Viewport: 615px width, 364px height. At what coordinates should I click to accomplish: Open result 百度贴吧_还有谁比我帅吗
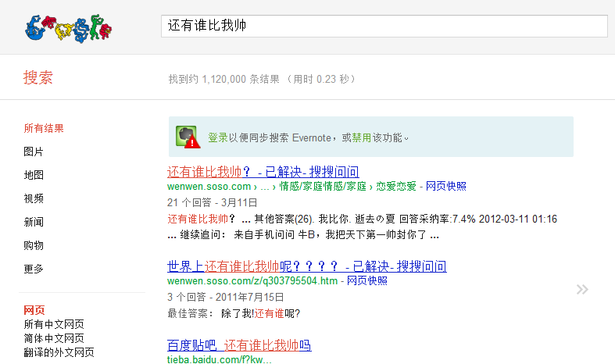(x=239, y=345)
